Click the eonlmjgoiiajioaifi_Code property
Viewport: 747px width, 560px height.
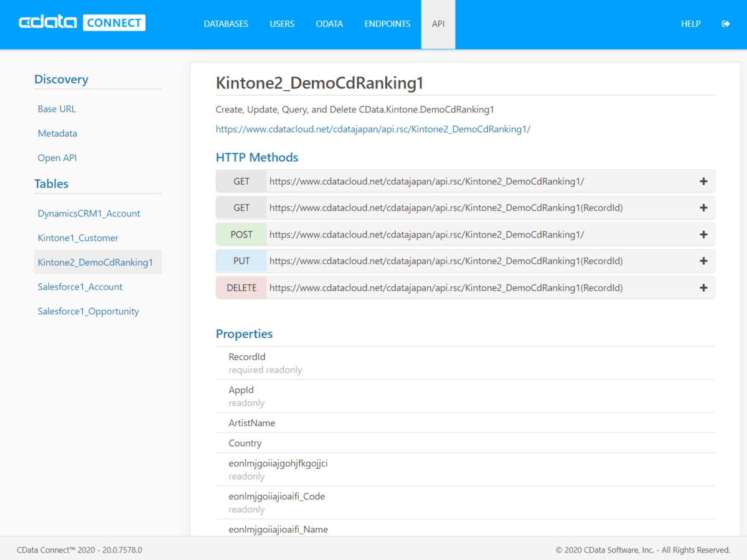(276, 497)
